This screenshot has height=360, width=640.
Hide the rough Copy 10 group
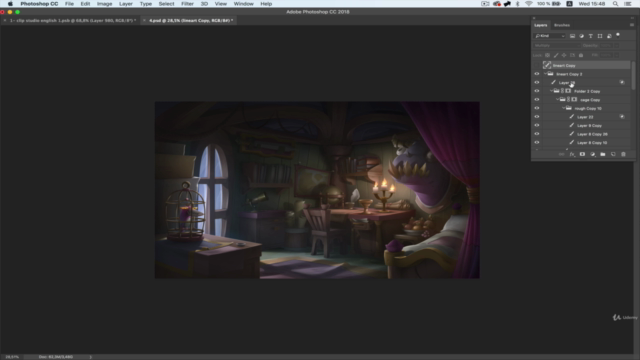click(x=537, y=108)
